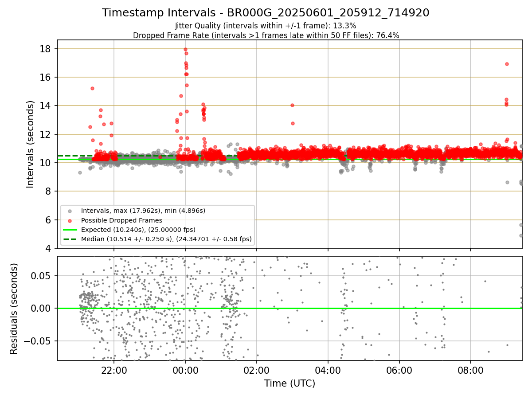The image size is (532, 399).
Task: Click the 'Intervals (seconds)' y-axis label
Action: (x=30, y=144)
